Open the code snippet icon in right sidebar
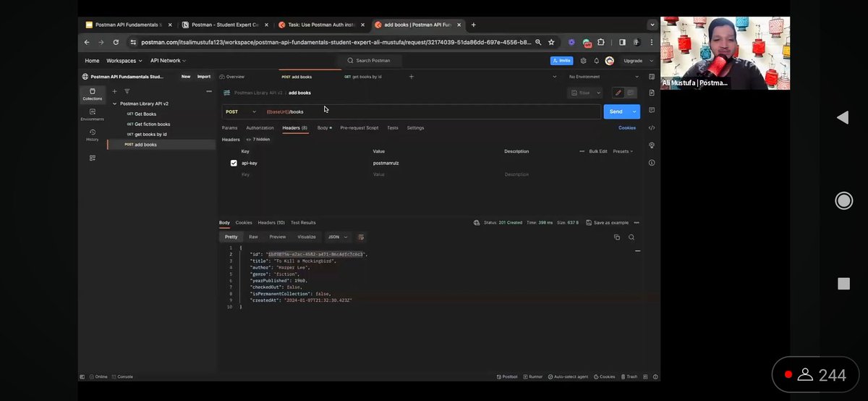 652,127
